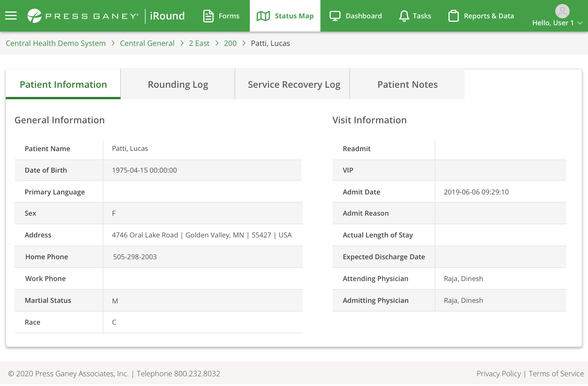Screen dimensions: 588x386
Task: Click the Sex value F
Action: pos(114,213)
